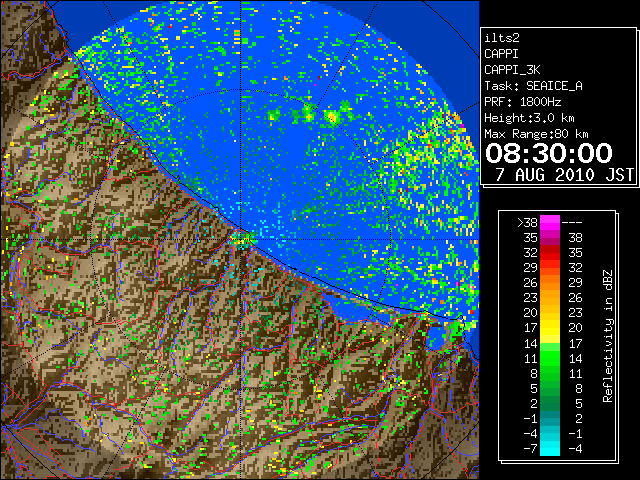The width and height of the screenshot is (640, 480).
Task: Pick the cyan band of the reflectivity scale
Action: [x=550, y=448]
